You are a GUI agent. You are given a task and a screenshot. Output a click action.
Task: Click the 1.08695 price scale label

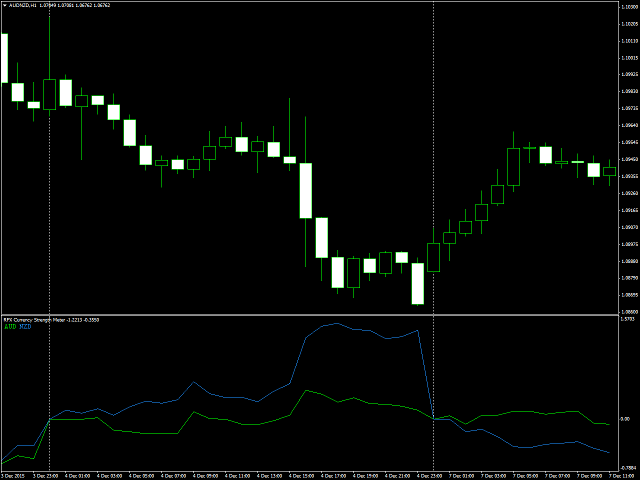(x=629, y=295)
